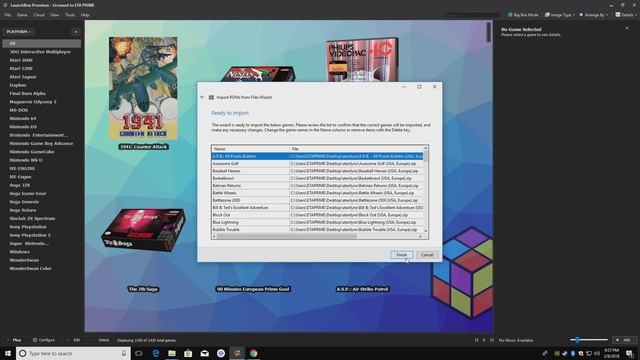This screenshot has height=360, width=640.
Task: Open the Tools menu
Action: [x=70, y=15]
